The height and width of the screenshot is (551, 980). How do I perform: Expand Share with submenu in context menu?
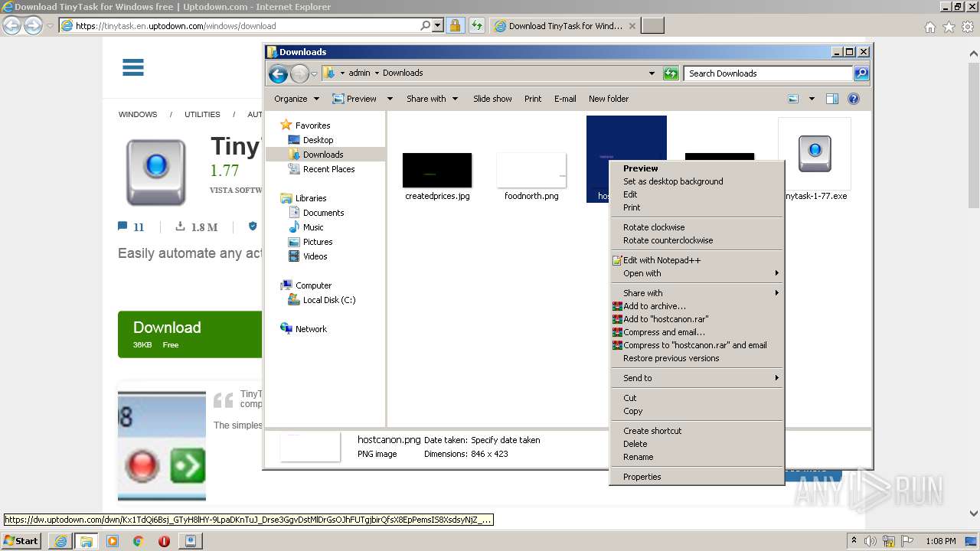pyautogui.click(x=697, y=293)
